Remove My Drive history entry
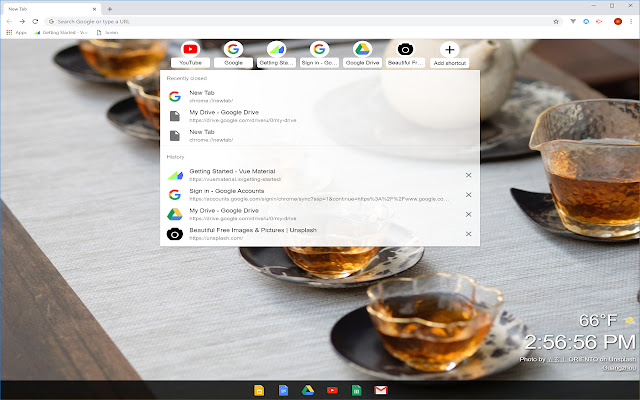 [469, 214]
